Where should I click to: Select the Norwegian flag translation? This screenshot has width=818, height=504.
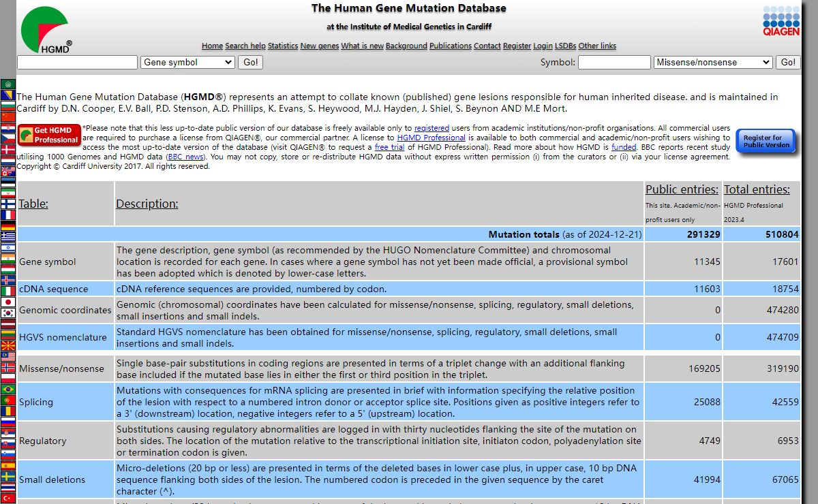click(x=8, y=368)
